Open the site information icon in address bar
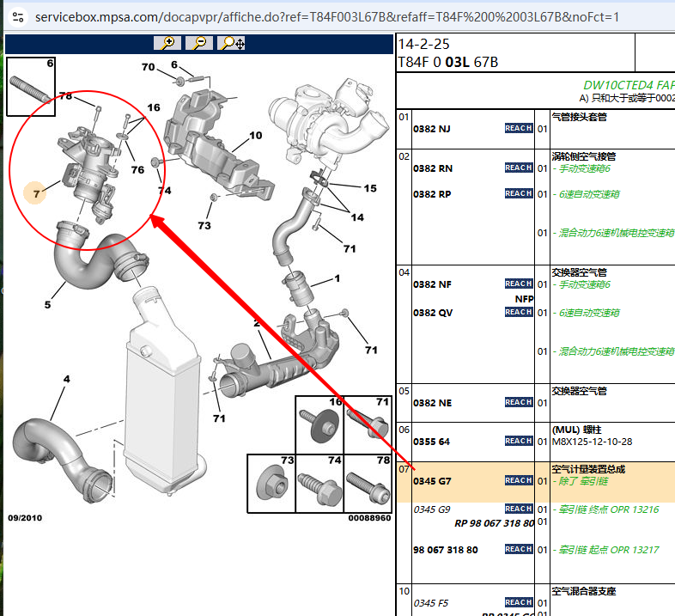Viewport: 675px width, 616px height. click(x=18, y=16)
